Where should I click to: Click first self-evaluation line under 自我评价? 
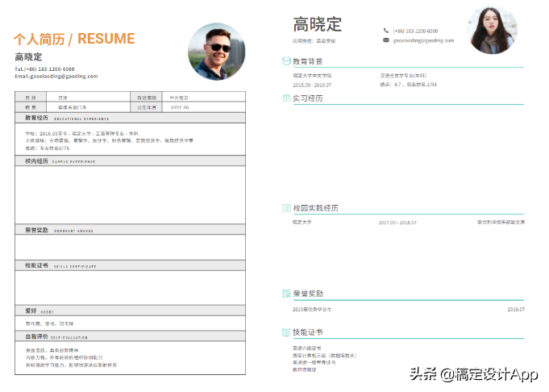(x=52, y=350)
